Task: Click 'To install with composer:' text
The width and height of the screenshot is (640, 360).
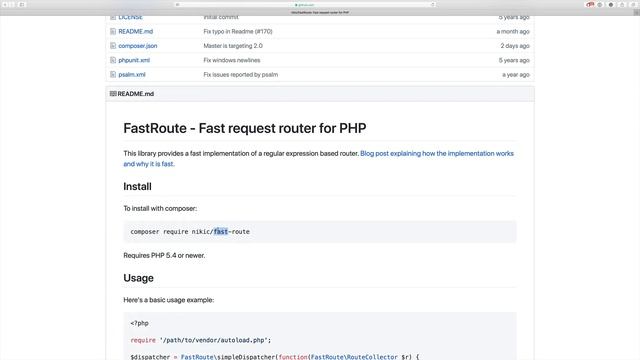Action: click(x=160, y=209)
